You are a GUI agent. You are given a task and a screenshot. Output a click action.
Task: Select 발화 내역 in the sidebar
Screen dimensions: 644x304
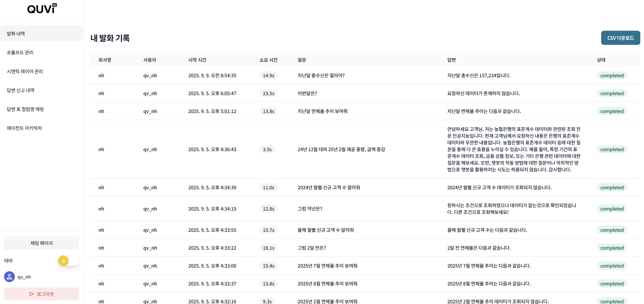coord(41,33)
